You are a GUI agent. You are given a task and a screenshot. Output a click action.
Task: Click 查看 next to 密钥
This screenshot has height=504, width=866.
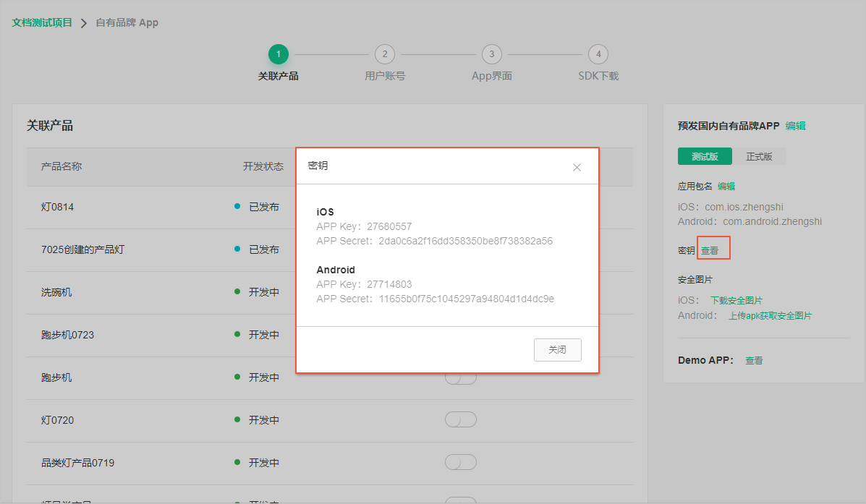point(710,251)
